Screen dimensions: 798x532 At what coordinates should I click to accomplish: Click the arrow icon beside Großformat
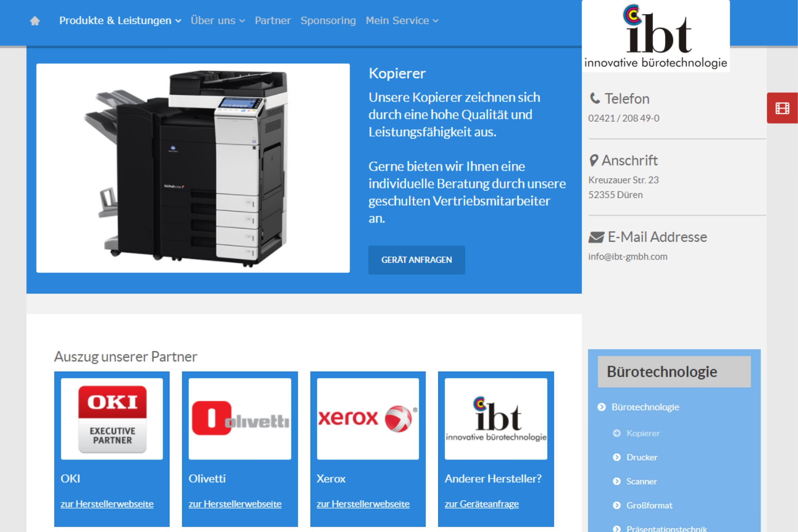point(616,505)
